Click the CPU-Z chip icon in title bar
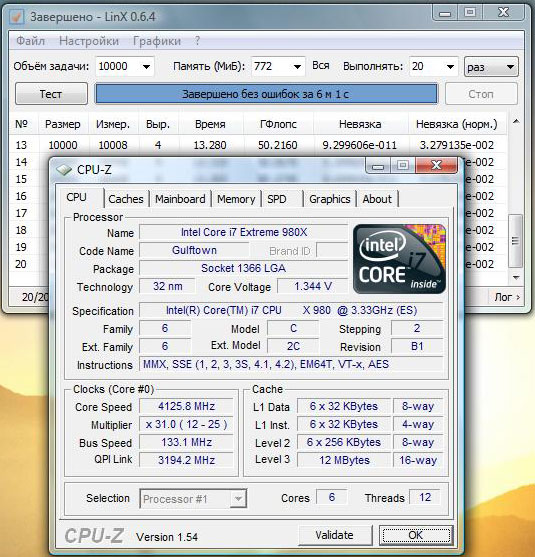Screen dimensions: 535x557 [x=64, y=170]
